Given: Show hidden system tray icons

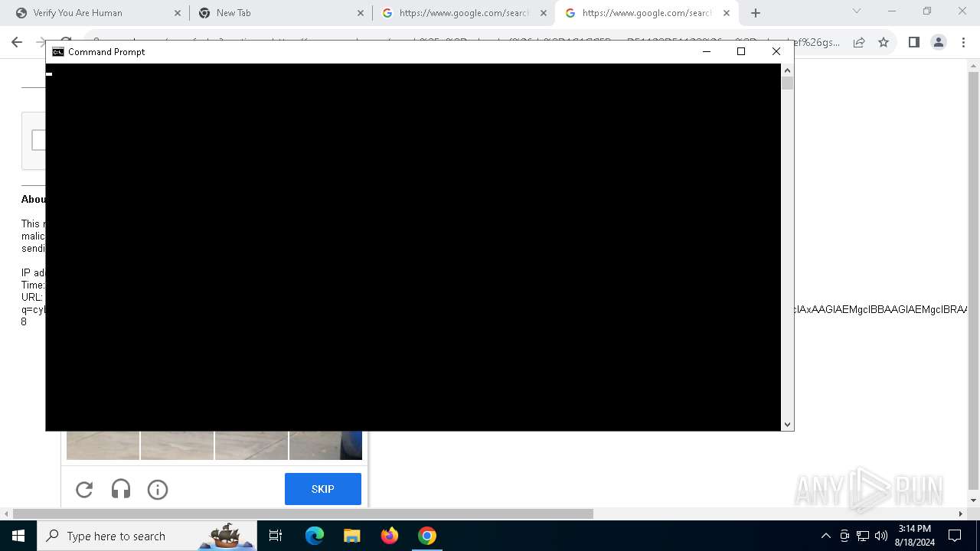Looking at the screenshot, I should [x=826, y=536].
